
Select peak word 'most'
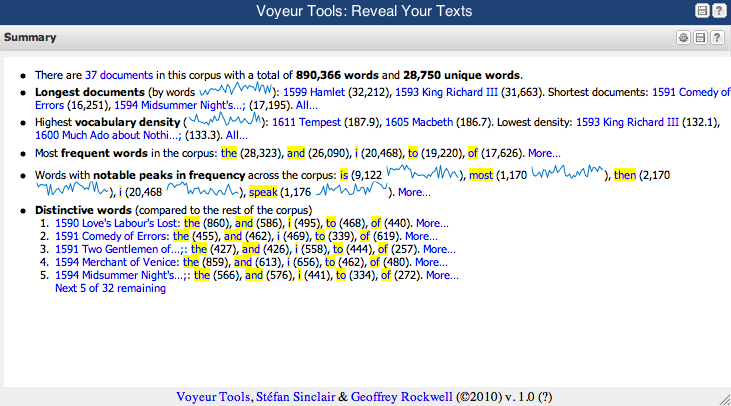[x=481, y=175]
